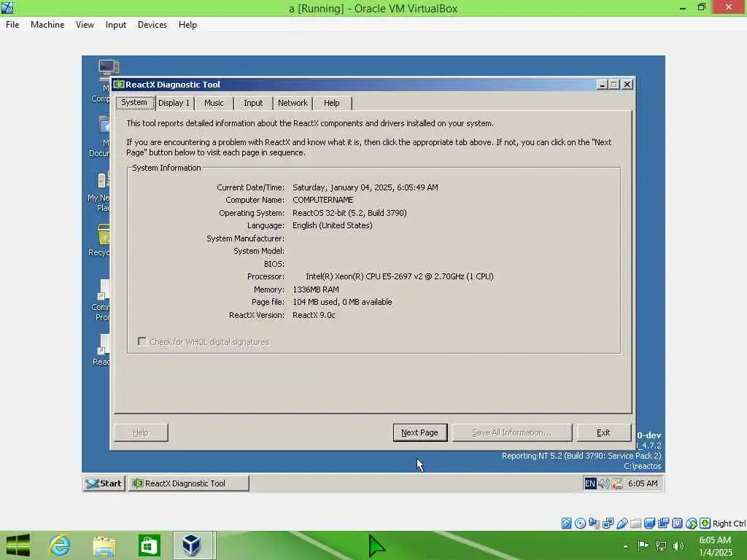
Task: Click the VirtualBox window icon in title bar
Action: point(7,7)
